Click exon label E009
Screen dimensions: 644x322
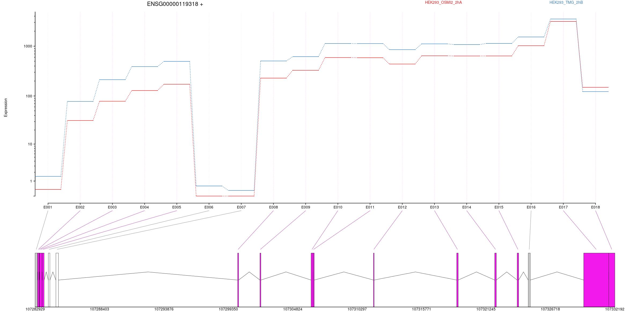pos(306,207)
